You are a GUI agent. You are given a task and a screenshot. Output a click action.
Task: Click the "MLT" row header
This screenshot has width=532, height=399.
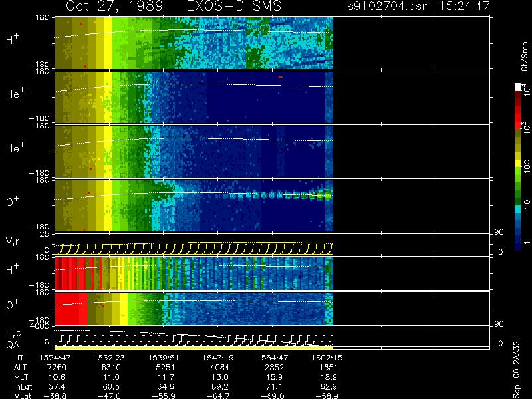pos(21,377)
